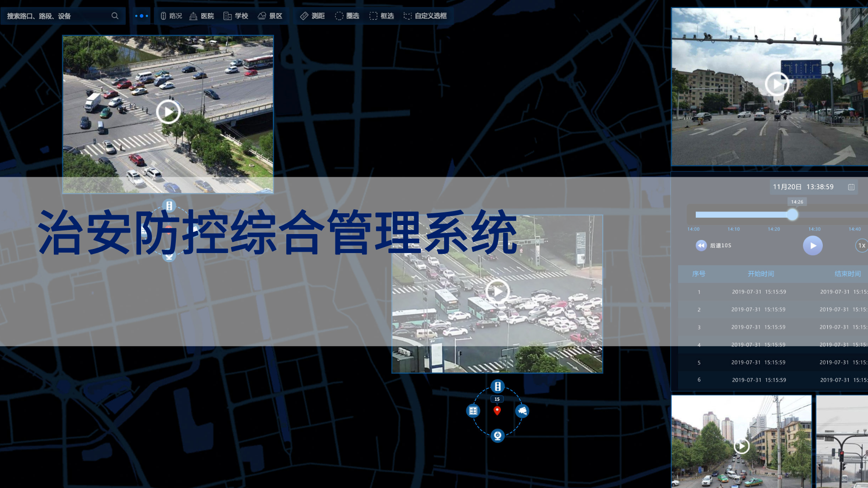Viewport: 868px width, 488px height.
Task: Click the traffic light icon on radial menu
Action: click(x=497, y=386)
